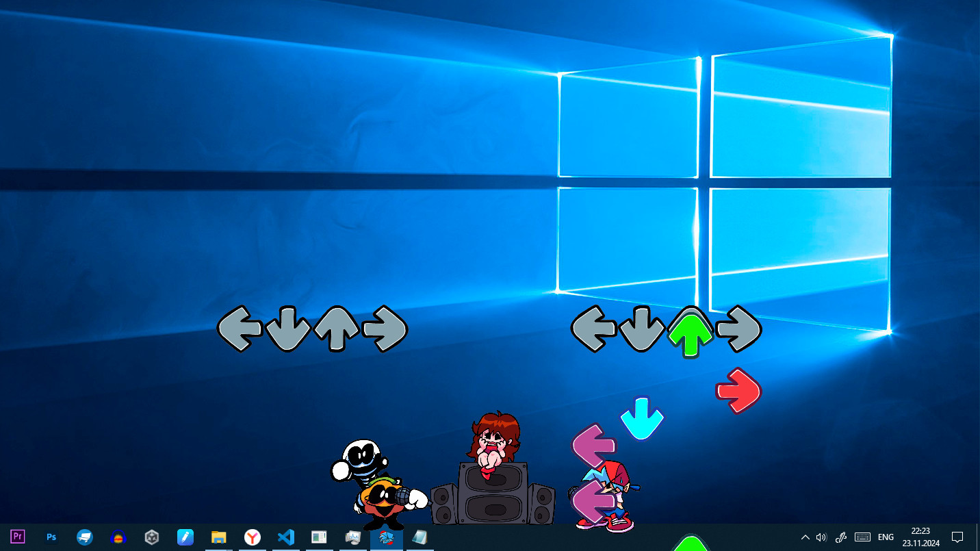Click the green up arrow note

pos(690,331)
